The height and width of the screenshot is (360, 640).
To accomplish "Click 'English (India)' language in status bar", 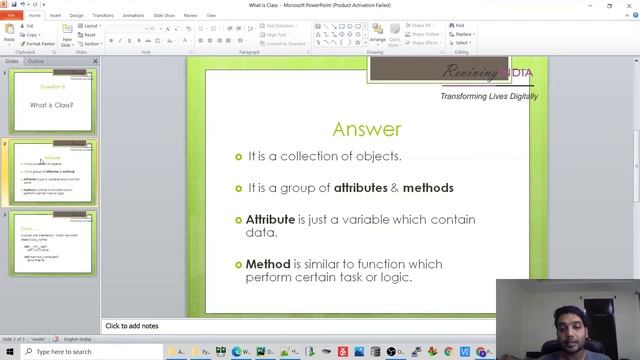I will pos(78,339).
